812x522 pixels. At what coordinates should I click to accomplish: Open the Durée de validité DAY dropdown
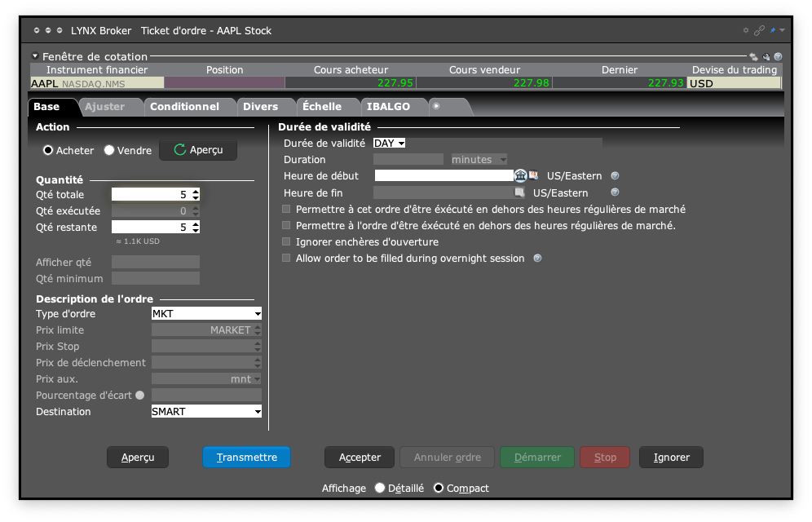[389, 143]
